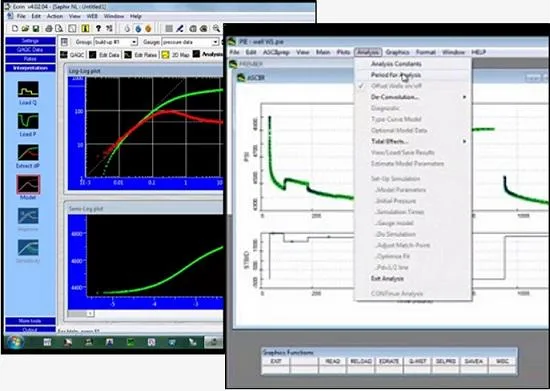Click the SAVEA Graphics Functions button
Viewport: 550px width, 391px height.
coord(474,361)
